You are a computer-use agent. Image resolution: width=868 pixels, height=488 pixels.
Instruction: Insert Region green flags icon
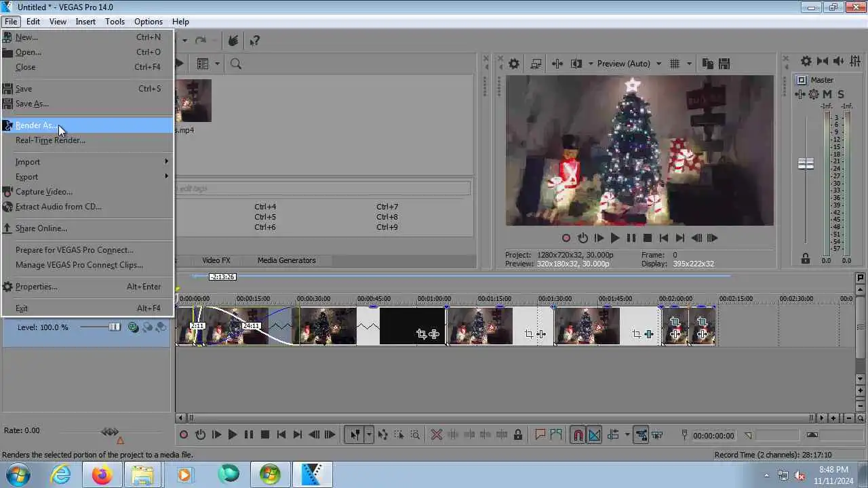557,435
